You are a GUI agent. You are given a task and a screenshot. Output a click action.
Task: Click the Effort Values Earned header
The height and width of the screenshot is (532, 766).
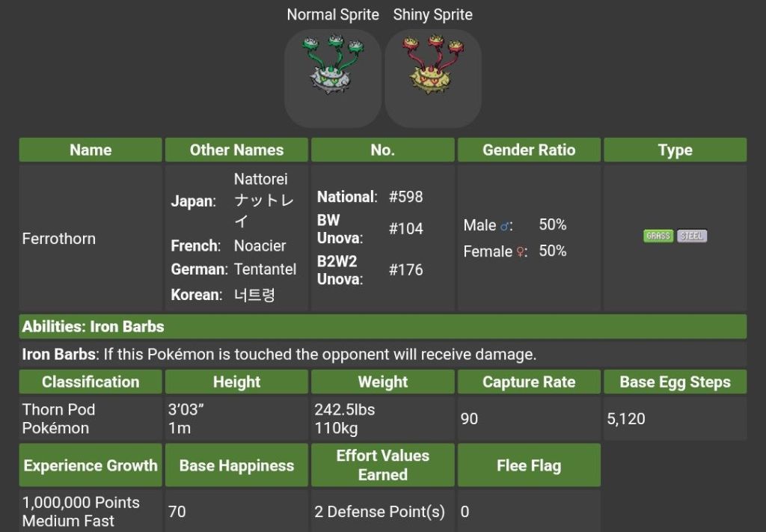[x=382, y=465]
